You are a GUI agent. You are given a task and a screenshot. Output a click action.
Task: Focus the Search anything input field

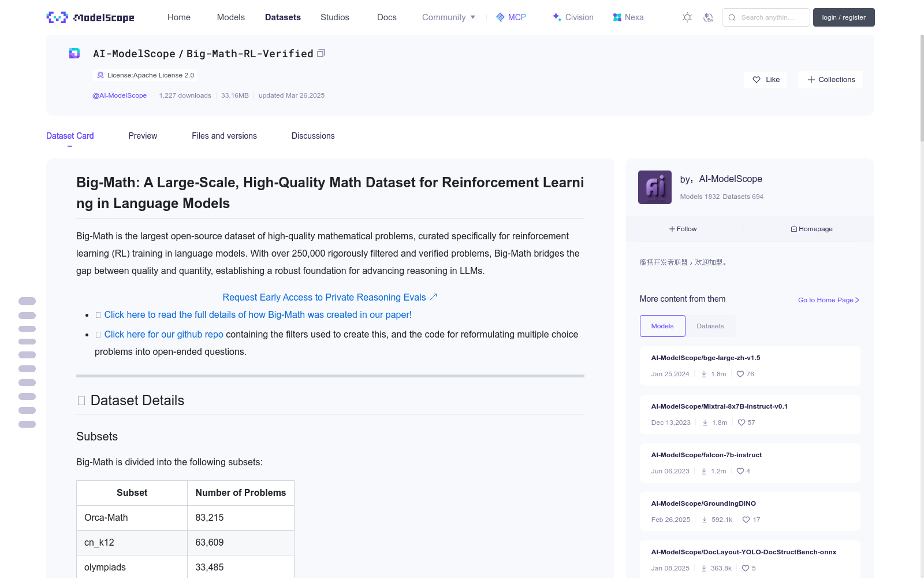(x=766, y=17)
